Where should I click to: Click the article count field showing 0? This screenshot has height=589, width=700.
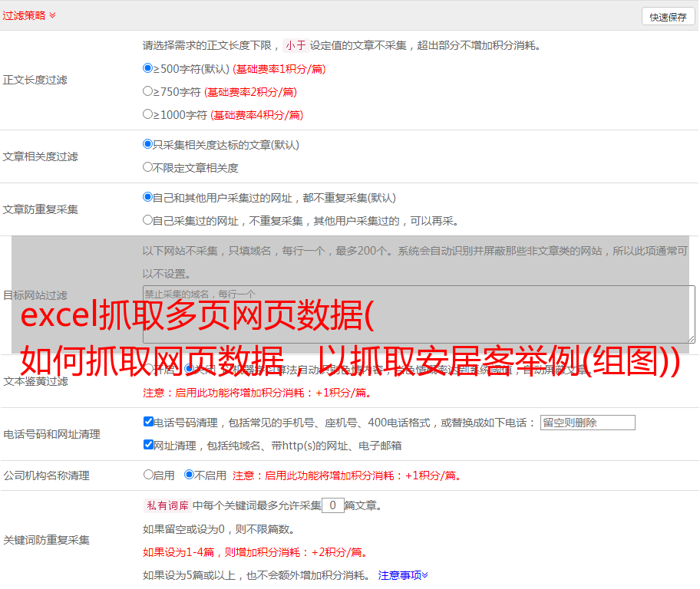[332, 505]
